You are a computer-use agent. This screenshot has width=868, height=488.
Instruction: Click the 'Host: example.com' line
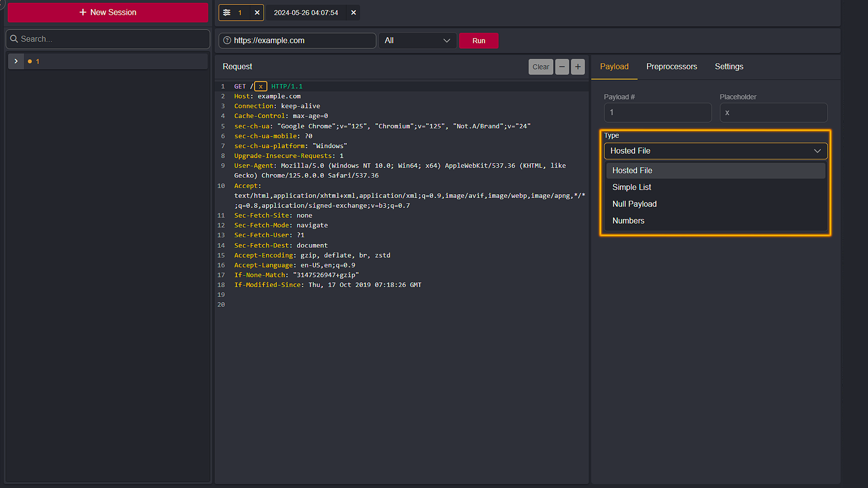click(267, 96)
